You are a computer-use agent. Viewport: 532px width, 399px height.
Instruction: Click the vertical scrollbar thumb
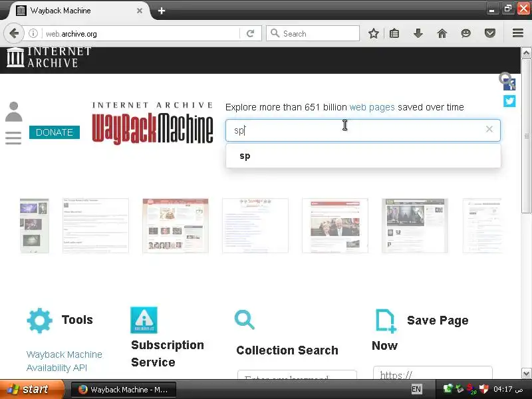(526, 136)
